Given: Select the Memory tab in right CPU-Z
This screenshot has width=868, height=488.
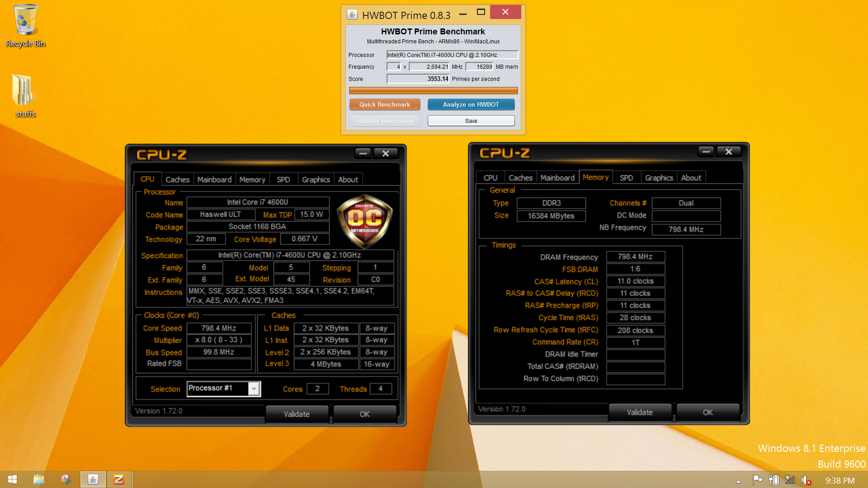Looking at the screenshot, I should [596, 177].
